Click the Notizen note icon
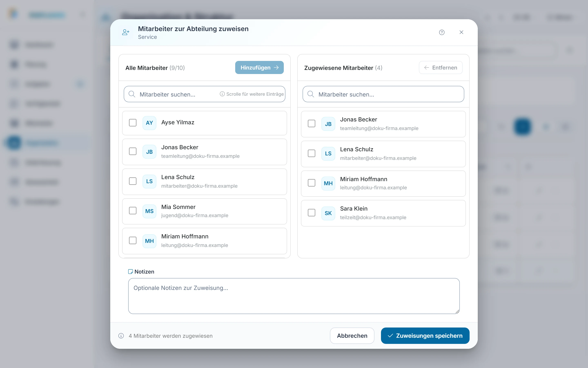 click(x=130, y=272)
